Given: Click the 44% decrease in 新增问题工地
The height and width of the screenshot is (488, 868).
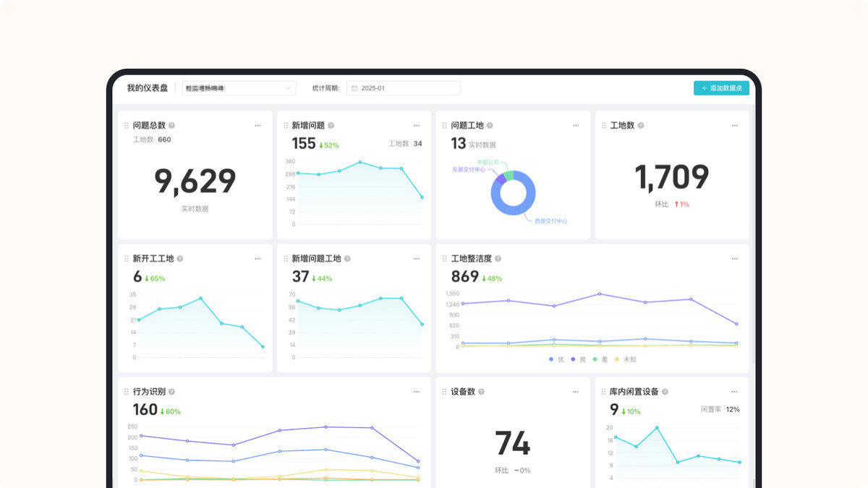Looking at the screenshot, I should 323,278.
